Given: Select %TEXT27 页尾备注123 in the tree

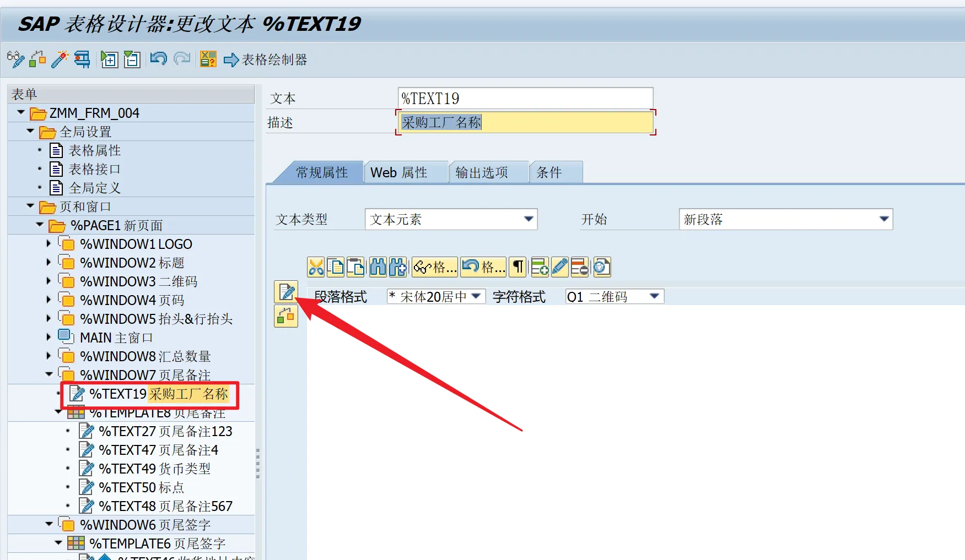Looking at the screenshot, I should coord(165,431).
